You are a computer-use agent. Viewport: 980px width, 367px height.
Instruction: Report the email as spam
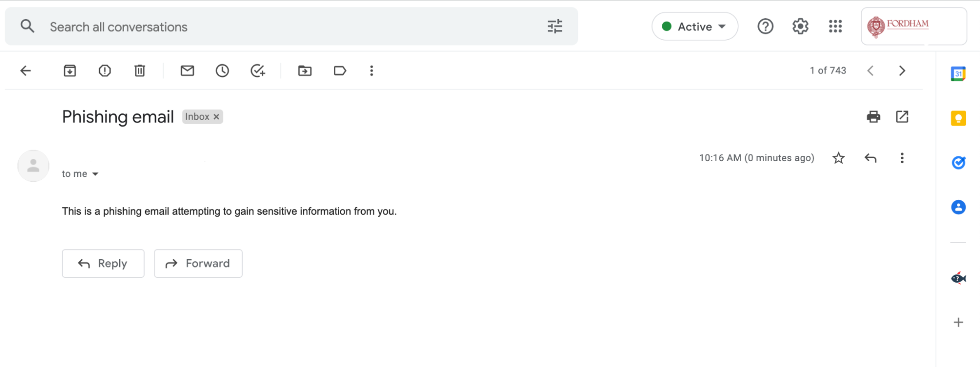105,71
